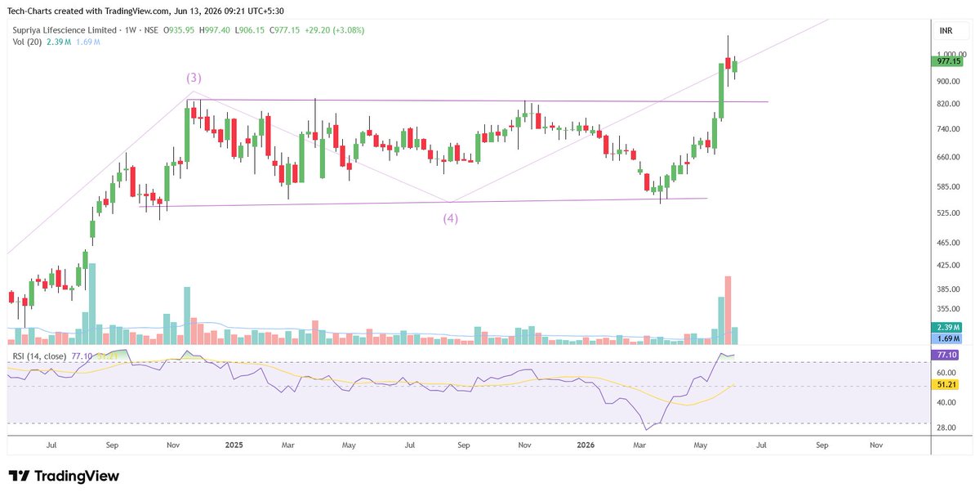Click the 425.00 price axis label
This screenshot has height=497, width=980.
click(x=947, y=266)
